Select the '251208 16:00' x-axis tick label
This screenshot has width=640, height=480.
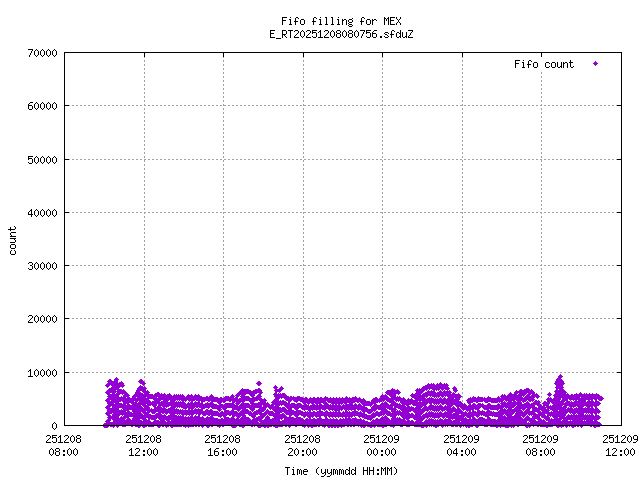coord(223,445)
